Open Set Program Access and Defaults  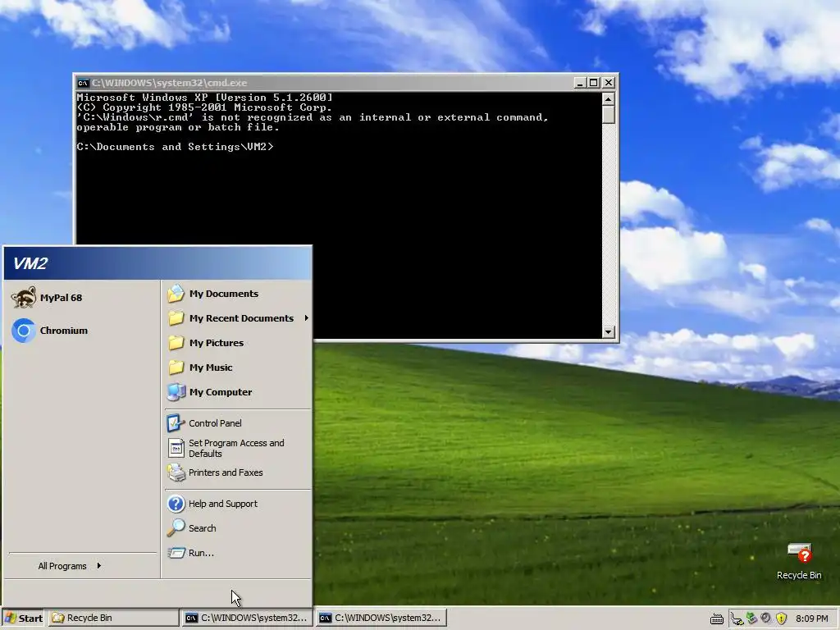click(237, 448)
